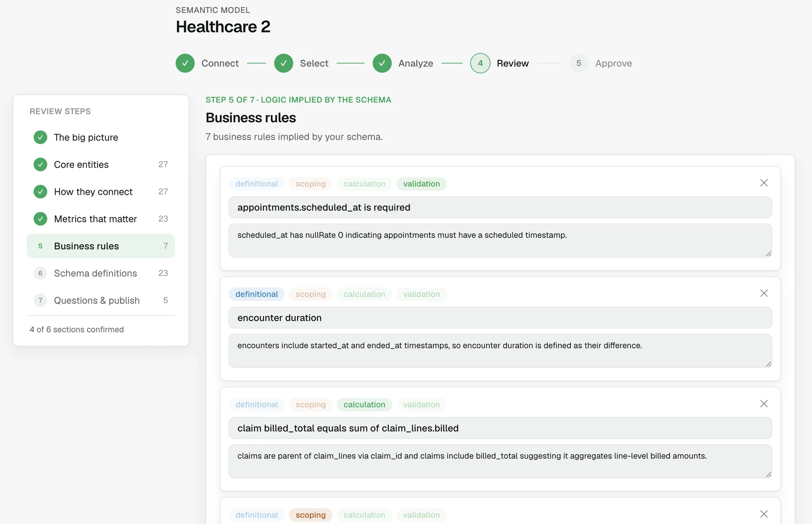Click the Semantic Model label
Viewport: 812px width, 524px height.
[x=213, y=10]
